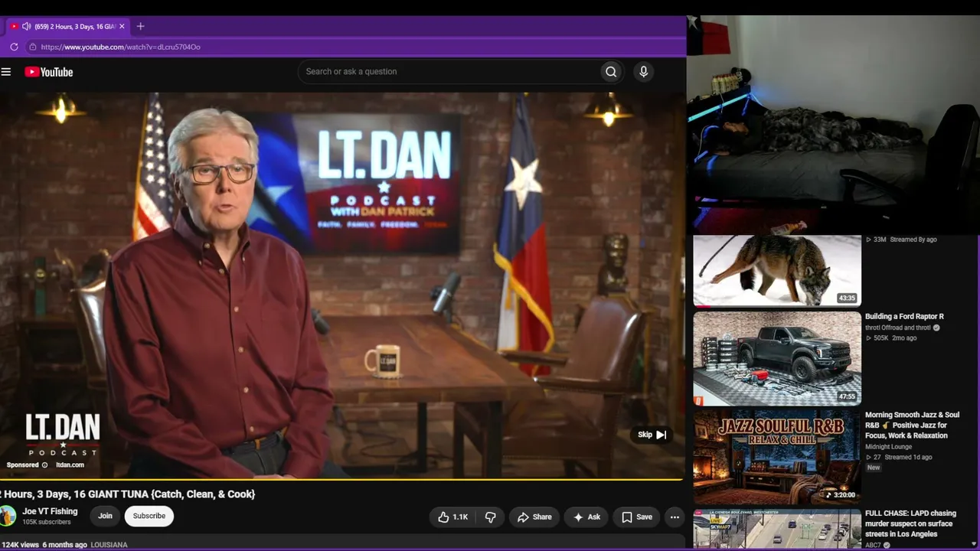980x551 pixels.
Task: Start voice search with the microphone icon
Action: pyautogui.click(x=643, y=72)
